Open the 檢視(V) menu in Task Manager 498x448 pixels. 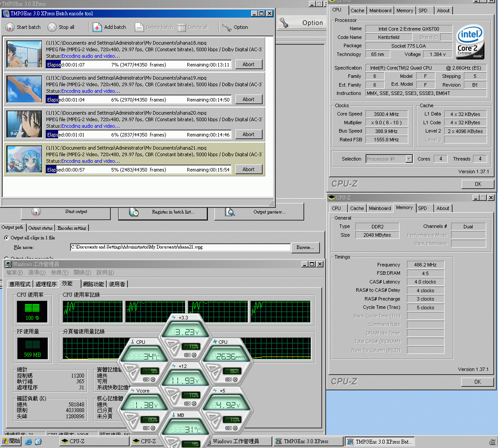point(60,273)
